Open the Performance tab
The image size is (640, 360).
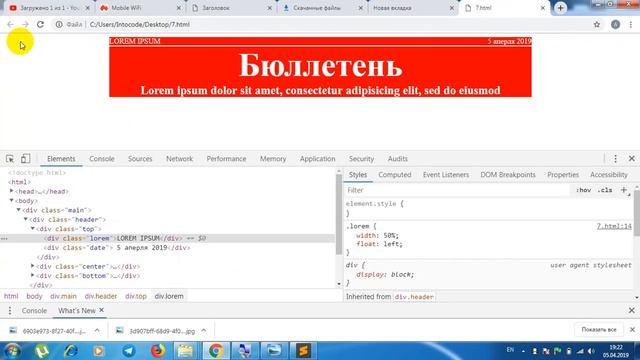226,159
